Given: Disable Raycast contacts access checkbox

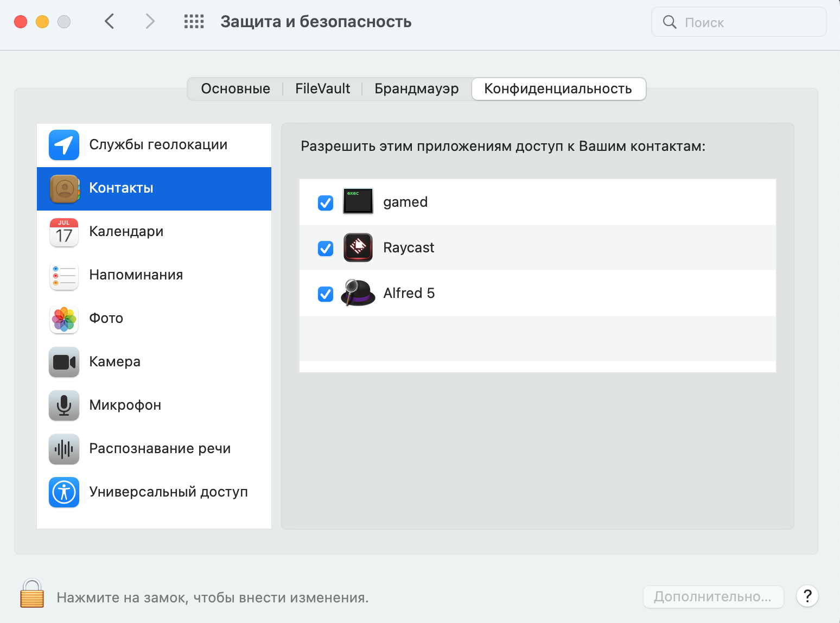Looking at the screenshot, I should pos(326,248).
